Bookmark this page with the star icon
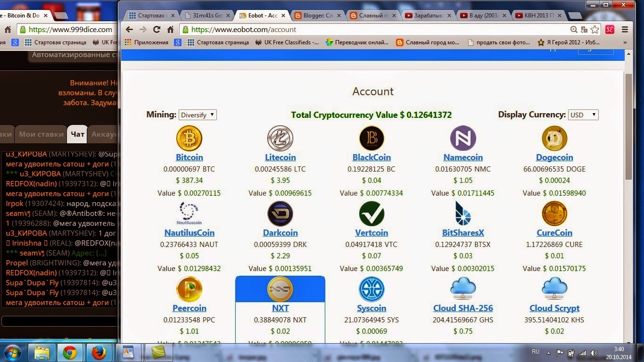 (595, 29)
